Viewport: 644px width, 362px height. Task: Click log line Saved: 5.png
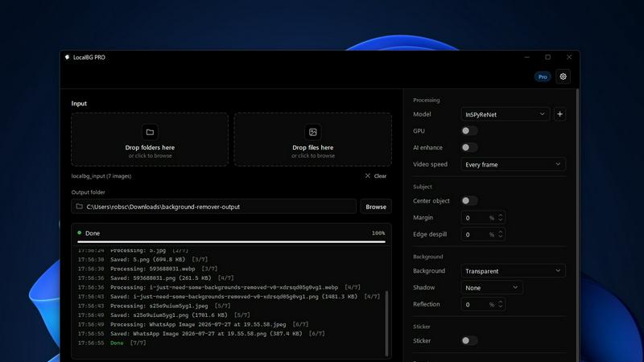pos(142,259)
